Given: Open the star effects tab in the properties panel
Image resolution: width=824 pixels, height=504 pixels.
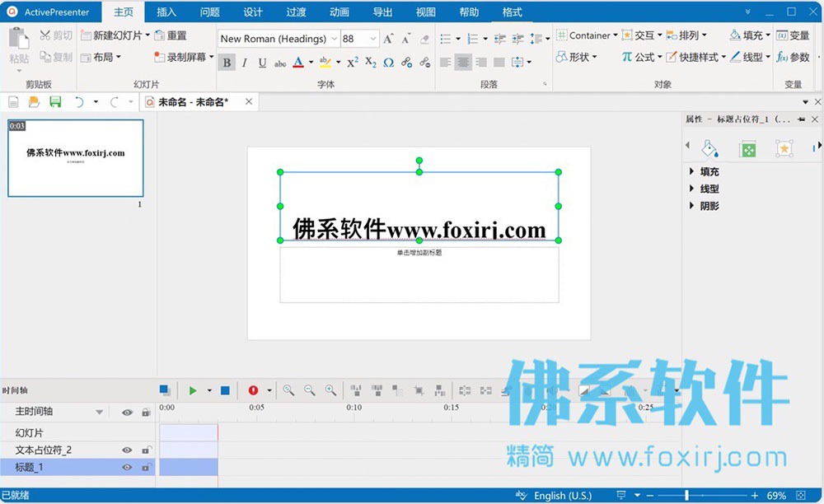Looking at the screenshot, I should coord(784,148).
